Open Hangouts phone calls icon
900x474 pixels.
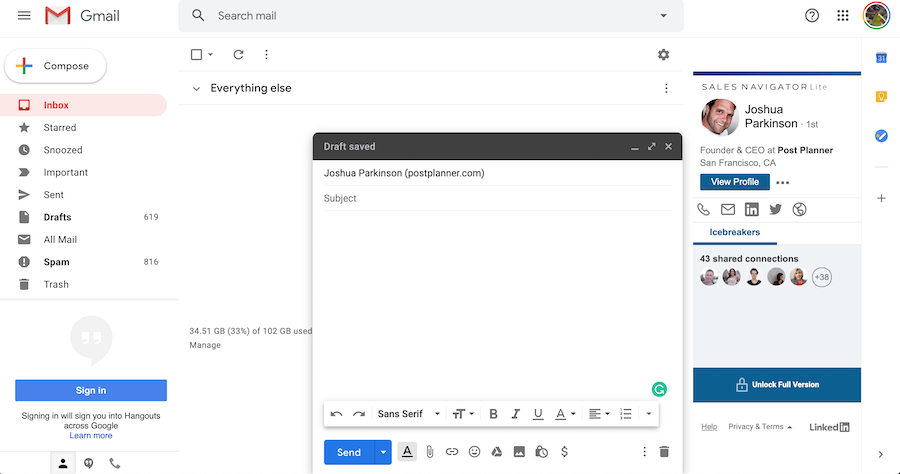coord(115,463)
